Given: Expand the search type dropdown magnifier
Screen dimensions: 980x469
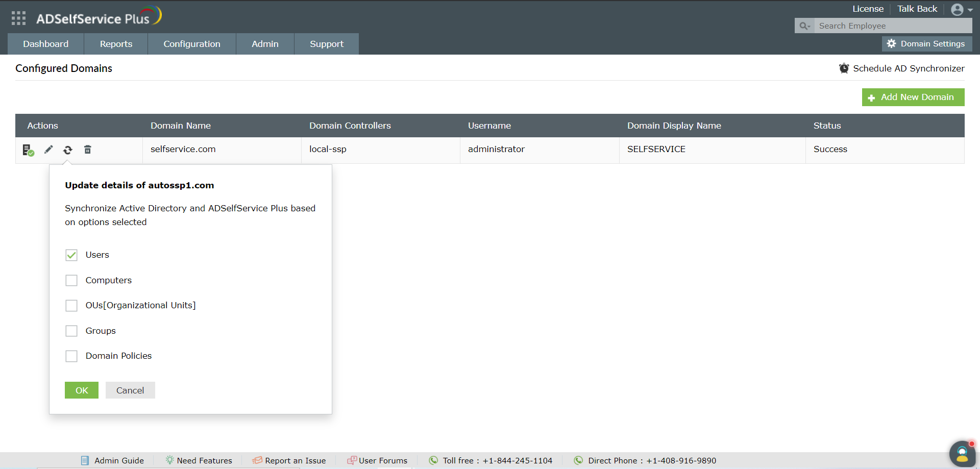Looking at the screenshot, I should (804, 26).
